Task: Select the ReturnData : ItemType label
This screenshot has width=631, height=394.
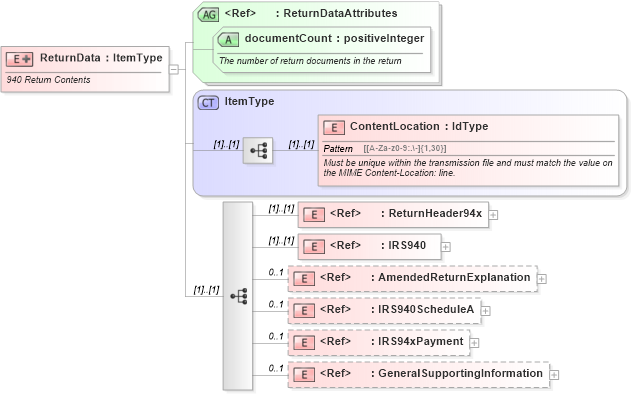Action: (x=101, y=58)
